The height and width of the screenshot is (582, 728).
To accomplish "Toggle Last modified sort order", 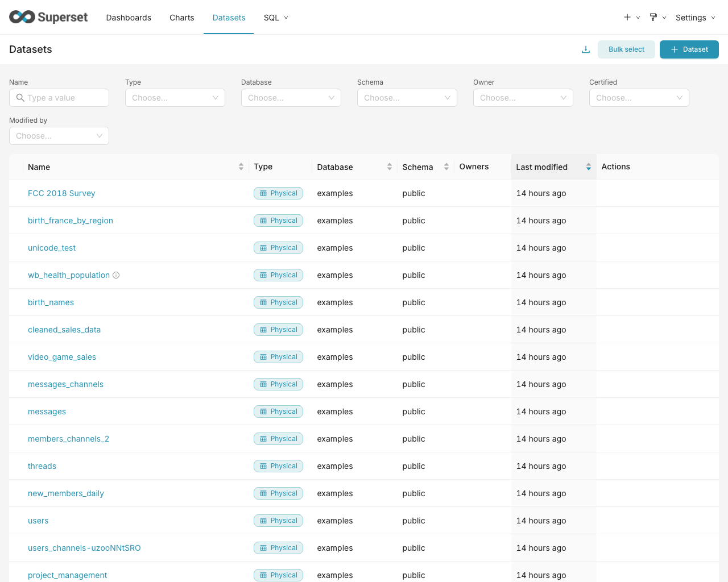I will 588,167.
